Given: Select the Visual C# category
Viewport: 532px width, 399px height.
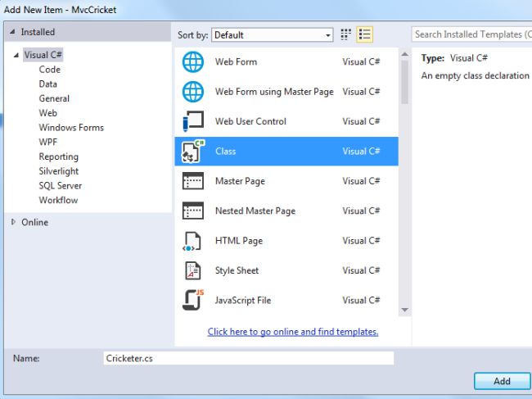Looking at the screenshot, I should (x=43, y=55).
